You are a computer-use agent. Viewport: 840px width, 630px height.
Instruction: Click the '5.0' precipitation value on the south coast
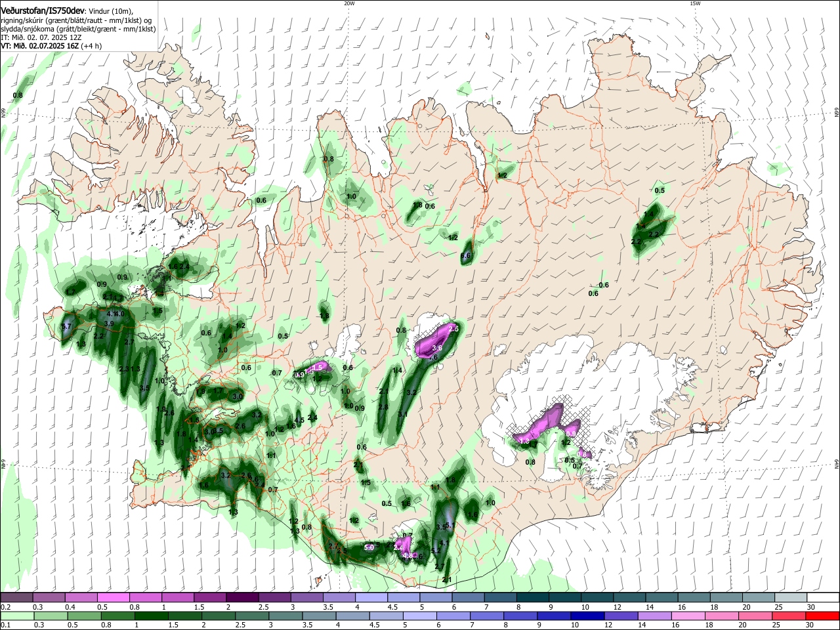pos(369,547)
